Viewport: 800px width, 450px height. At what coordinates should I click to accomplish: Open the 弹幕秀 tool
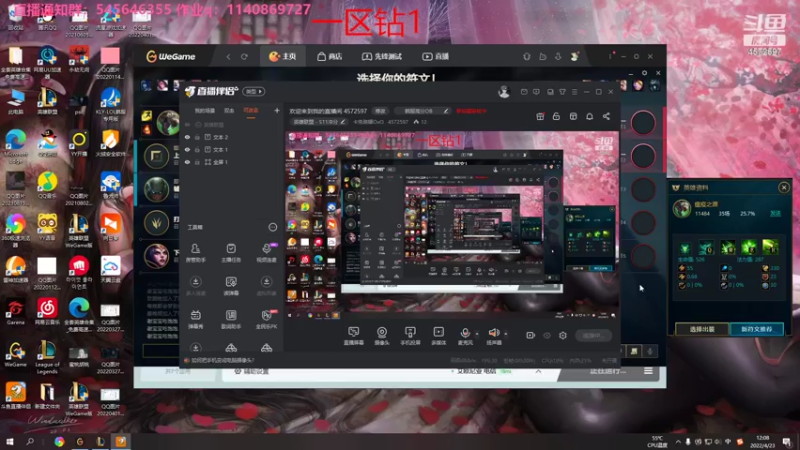pos(195,319)
